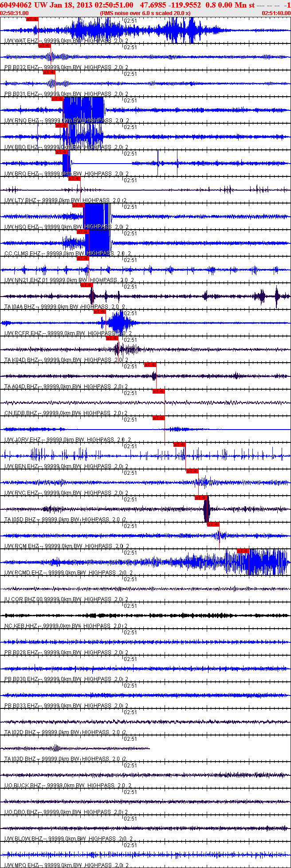Click the 'UW.WAT.EHZ' station label
Viewport: 291px width, 868px height.
pos(21,41)
